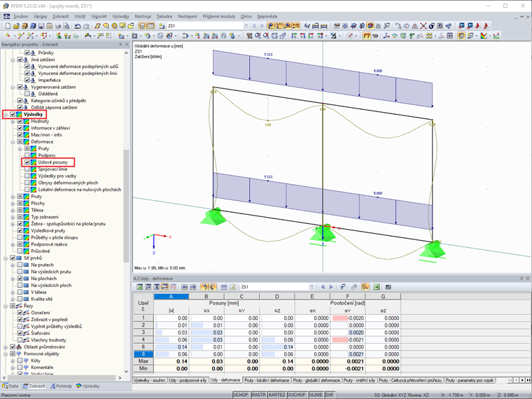Open the ZS1 load case dropdown in main toolbar
The height and width of the screenshot is (399, 532).
point(246,26)
